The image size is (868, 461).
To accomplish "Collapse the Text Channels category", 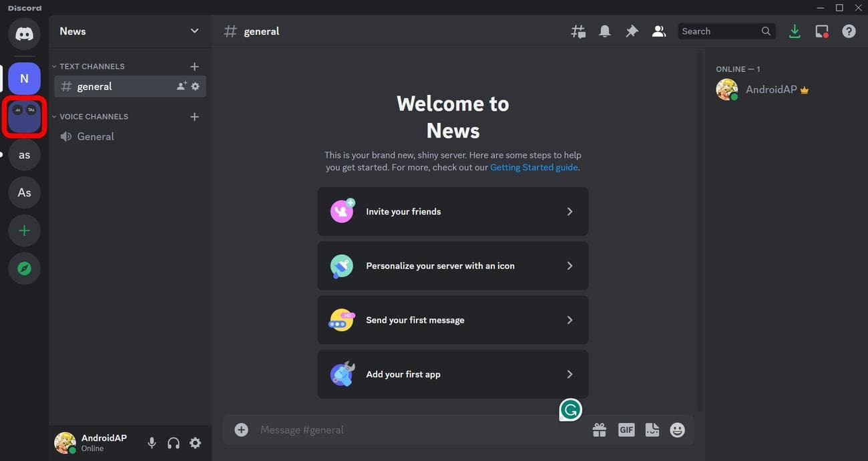I will click(91, 67).
